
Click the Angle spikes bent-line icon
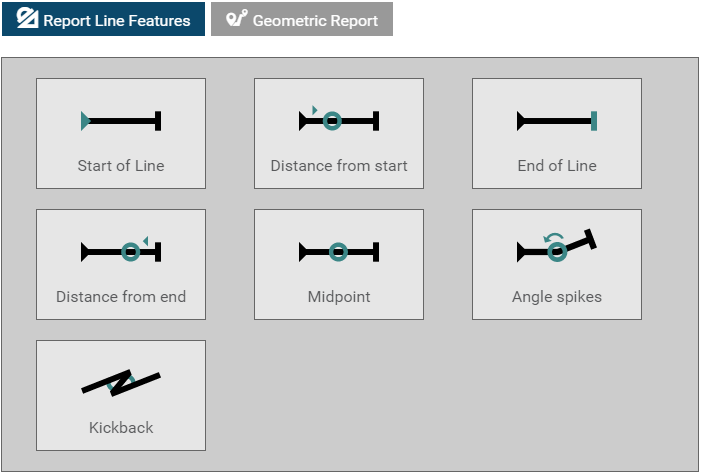point(556,249)
